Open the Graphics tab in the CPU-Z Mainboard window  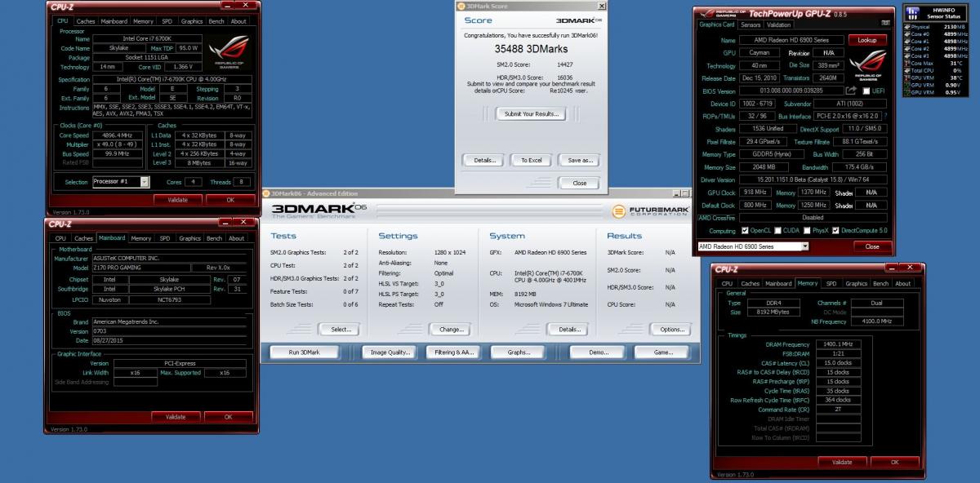coord(189,238)
